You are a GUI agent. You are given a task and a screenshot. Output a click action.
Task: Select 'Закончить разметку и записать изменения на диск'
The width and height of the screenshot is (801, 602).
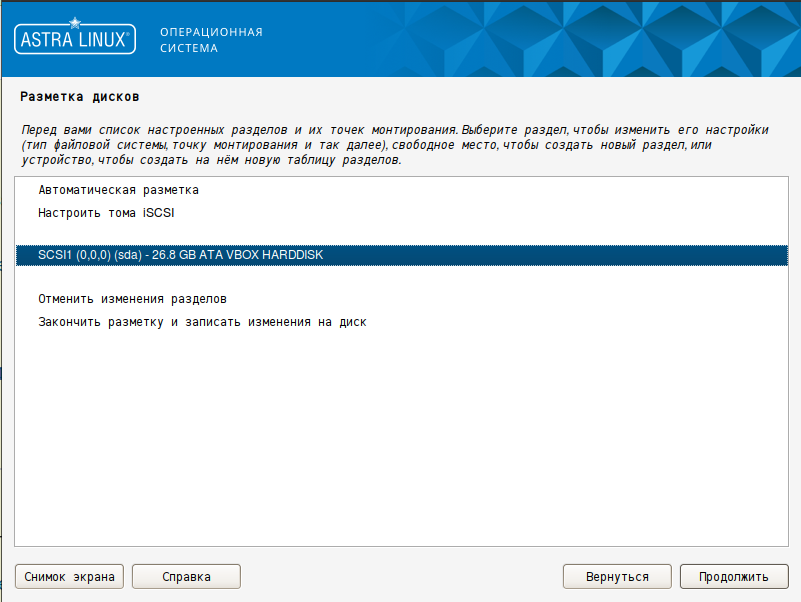[202, 322]
